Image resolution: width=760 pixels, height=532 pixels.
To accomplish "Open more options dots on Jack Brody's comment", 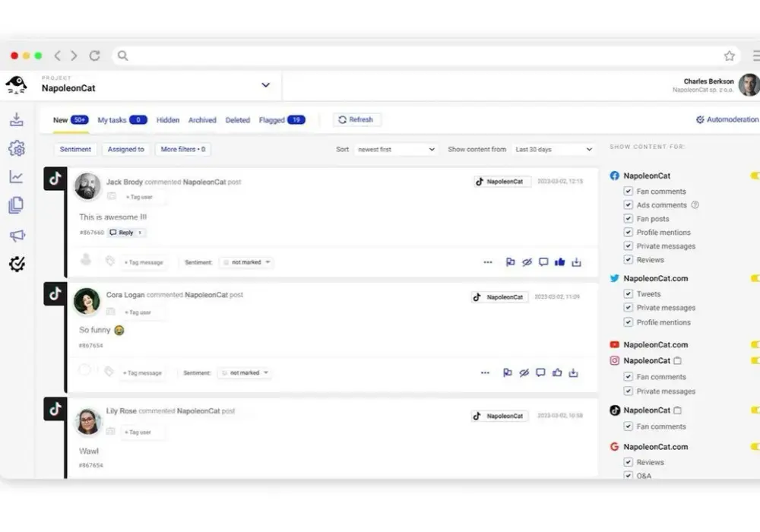I will pos(488,262).
